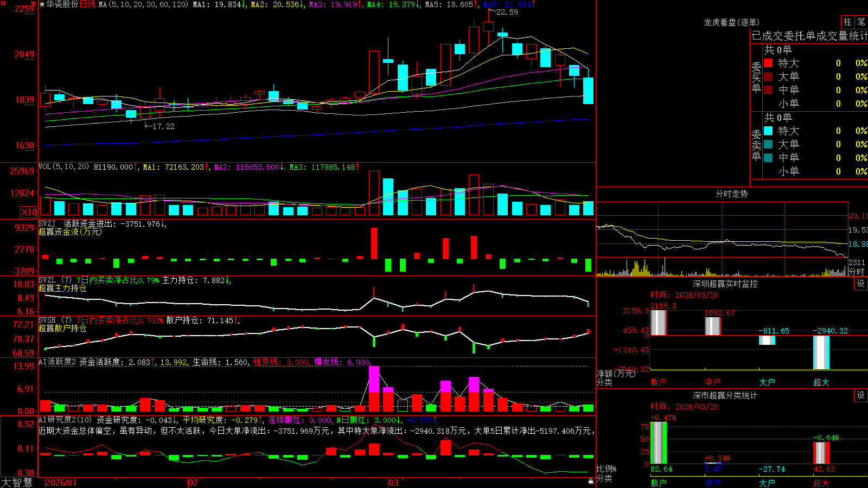Viewport: 868px width, 488px height.
Task: Click the 华瓷股份 stock name
Action: [x=62, y=4]
